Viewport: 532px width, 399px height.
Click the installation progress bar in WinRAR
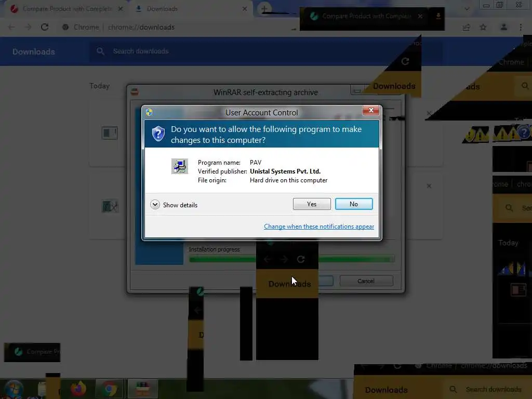point(292,259)
